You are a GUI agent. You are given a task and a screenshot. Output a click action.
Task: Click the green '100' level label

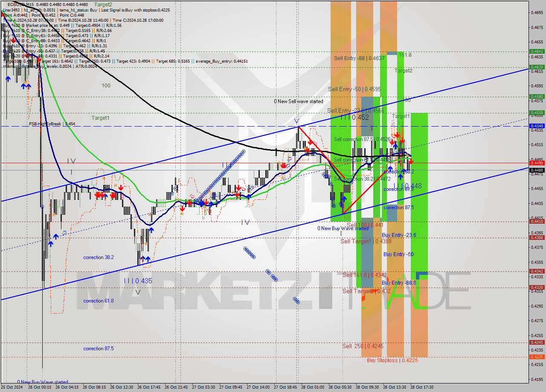(x=106, y=86)
